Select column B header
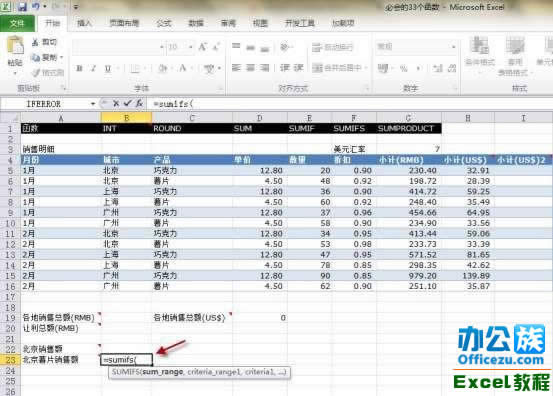 tap(126, 118)
